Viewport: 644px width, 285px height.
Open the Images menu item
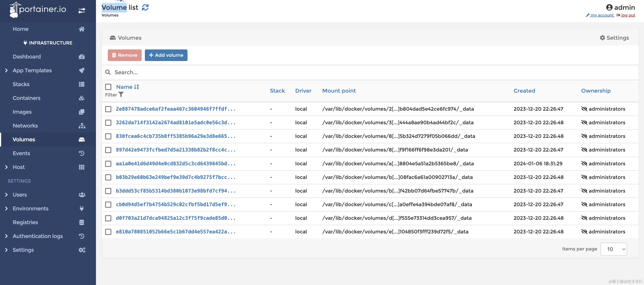click(22, 112)
